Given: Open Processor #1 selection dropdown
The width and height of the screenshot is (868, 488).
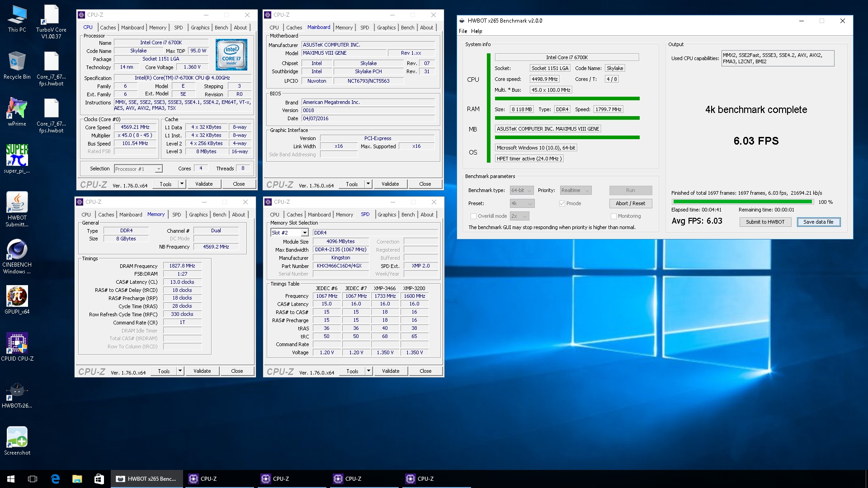Looking at the screenshot, I should pyautogui.click(x=138, y=169).
